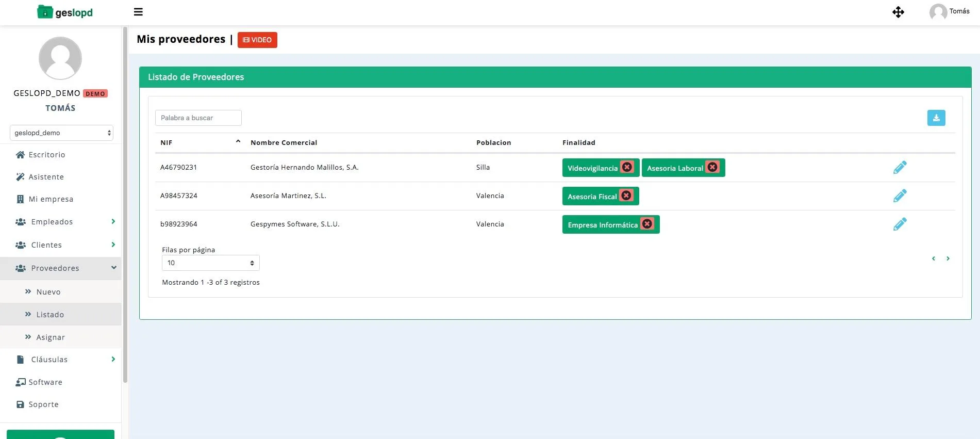Edit Gespymes Software with pencil icon
This screenshot has height=439, width=980.
pos(900,224)
